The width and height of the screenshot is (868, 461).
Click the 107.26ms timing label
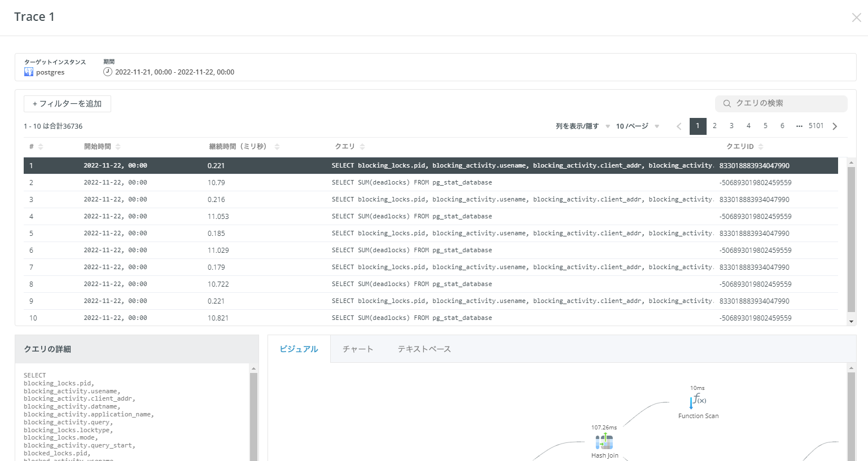[604, 428]
